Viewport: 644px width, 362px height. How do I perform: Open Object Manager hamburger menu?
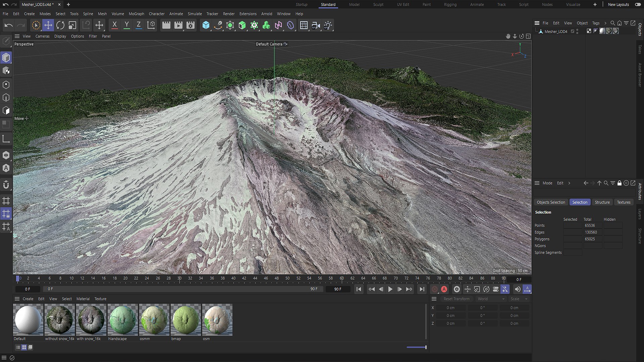tap(537, 23)
